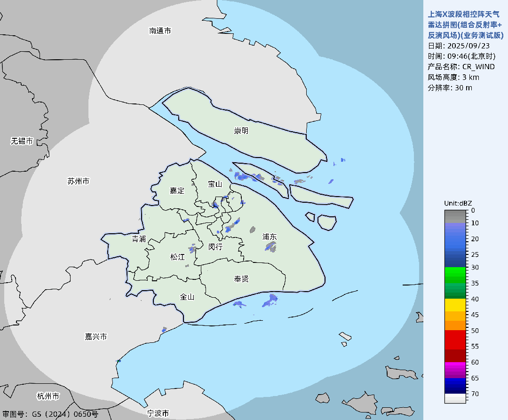The height and width of the screenshot is (420, 508).
Task: Click the magenta 60-65 dBZ legend band
Action: pos(455,370)
